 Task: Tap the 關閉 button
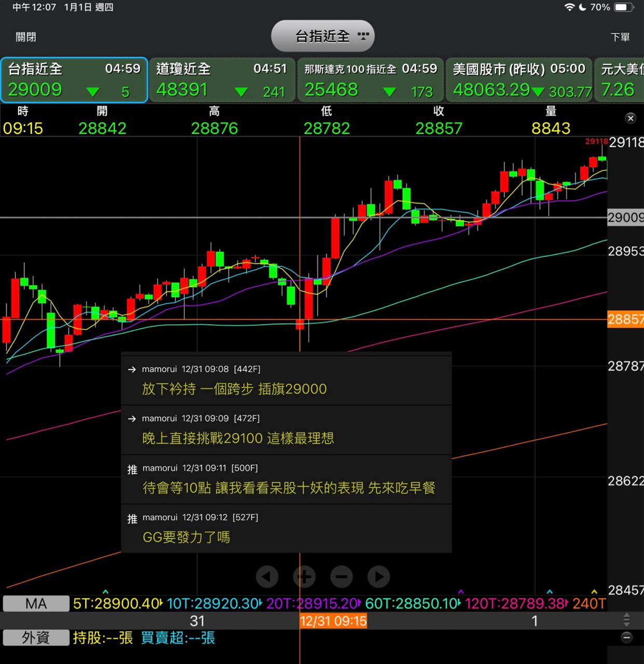pyautogui.click(x=26, y=37)
